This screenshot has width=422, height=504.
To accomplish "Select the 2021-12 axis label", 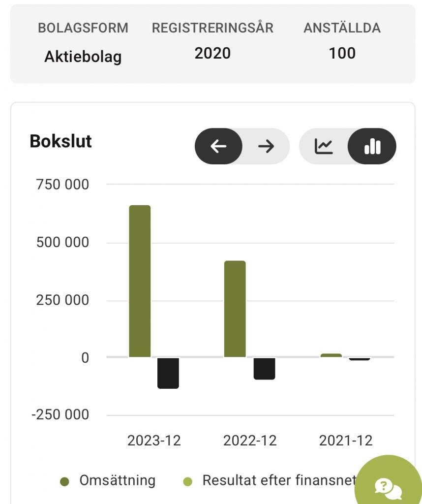I will coord(346,441).
